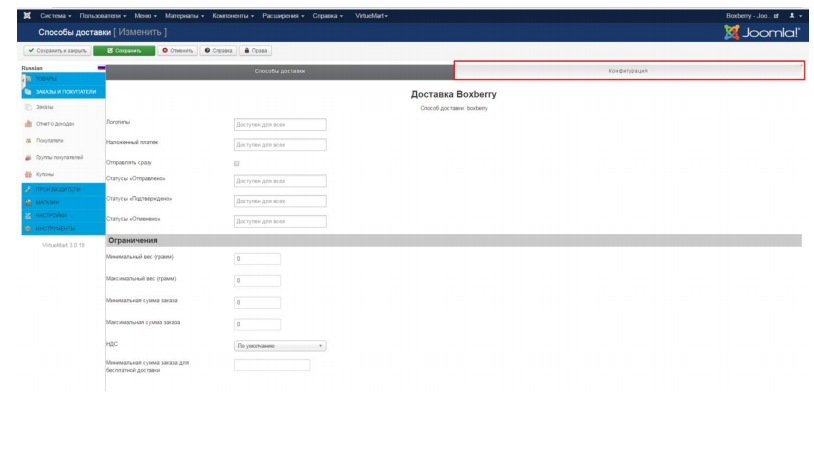The height and width of the screenshot is (449, 814).
Task: Click the free delivery minimum sum field
Action: coord(272,365)
